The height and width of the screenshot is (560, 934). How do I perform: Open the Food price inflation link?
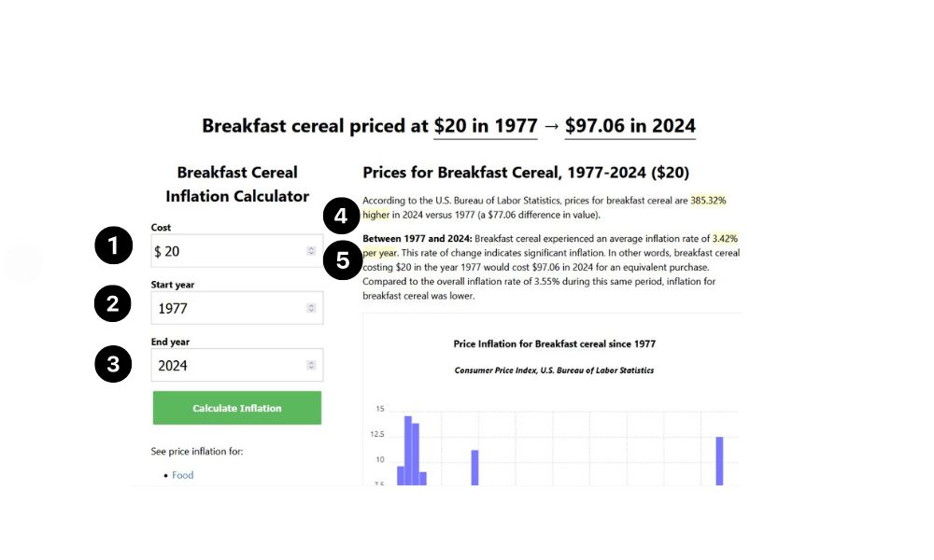tap(183, 475)
